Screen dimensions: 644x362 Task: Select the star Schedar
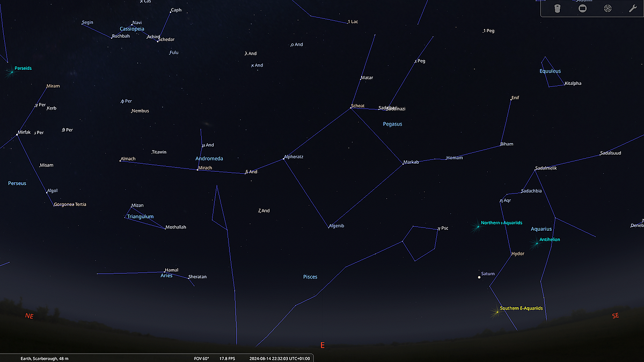(x=158, y=41)
